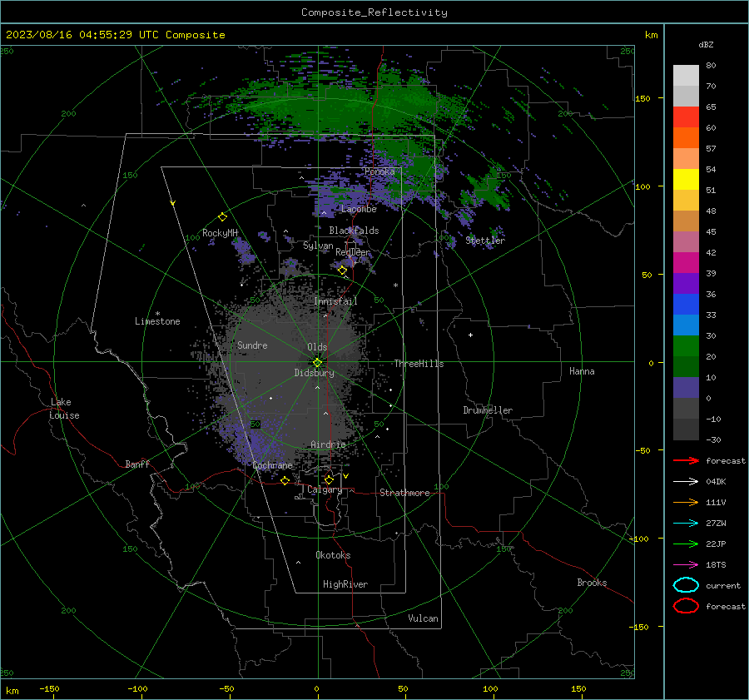
Task: Select the red 60-65 dBZ color swatch
Action: pyautogui.click(x=686, y=117)
